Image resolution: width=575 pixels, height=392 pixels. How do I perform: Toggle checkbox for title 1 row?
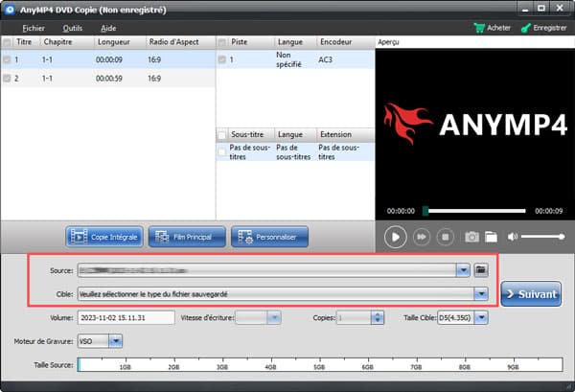coord(8,59)
